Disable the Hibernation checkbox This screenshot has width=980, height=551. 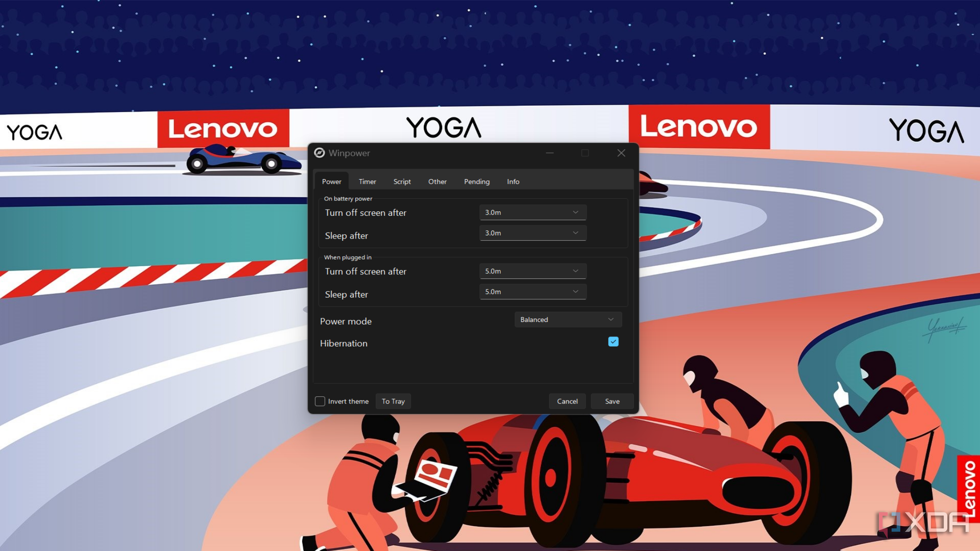pos(613,342)
